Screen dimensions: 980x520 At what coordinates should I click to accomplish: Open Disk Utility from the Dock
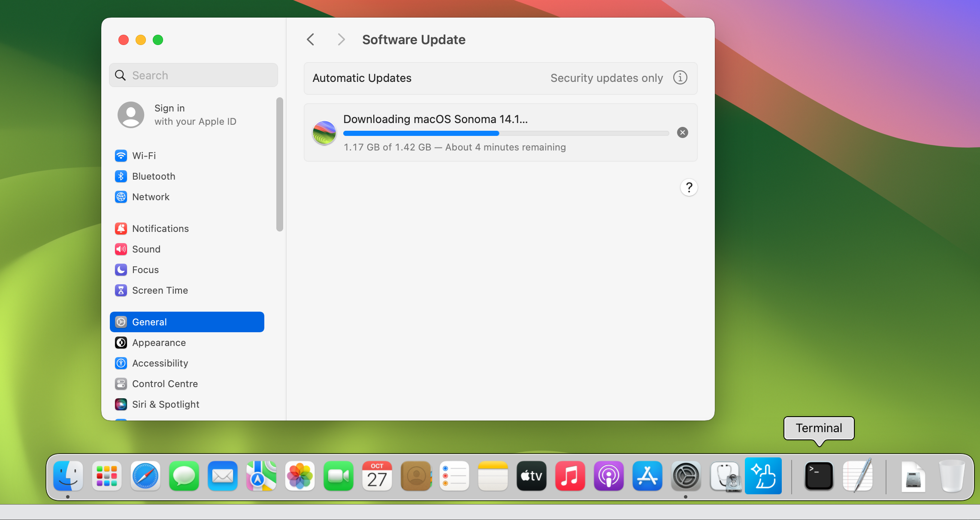pos(725,476)
